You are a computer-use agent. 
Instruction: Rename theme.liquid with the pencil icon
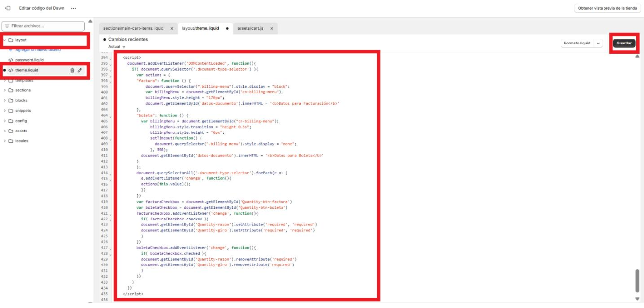pos(80,70)
